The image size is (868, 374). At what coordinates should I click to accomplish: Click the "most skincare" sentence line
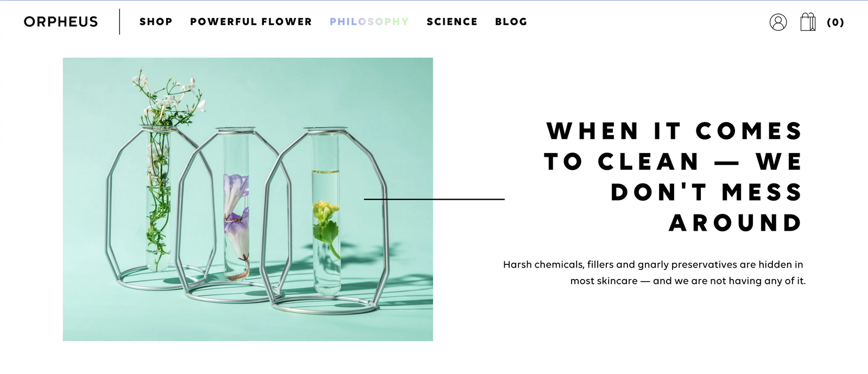[687, 281]
